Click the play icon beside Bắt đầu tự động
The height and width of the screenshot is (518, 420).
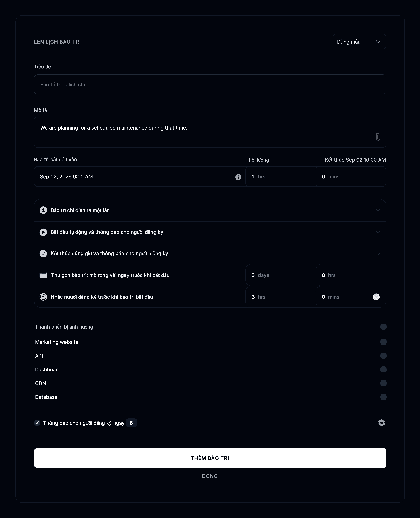point(43,232)
